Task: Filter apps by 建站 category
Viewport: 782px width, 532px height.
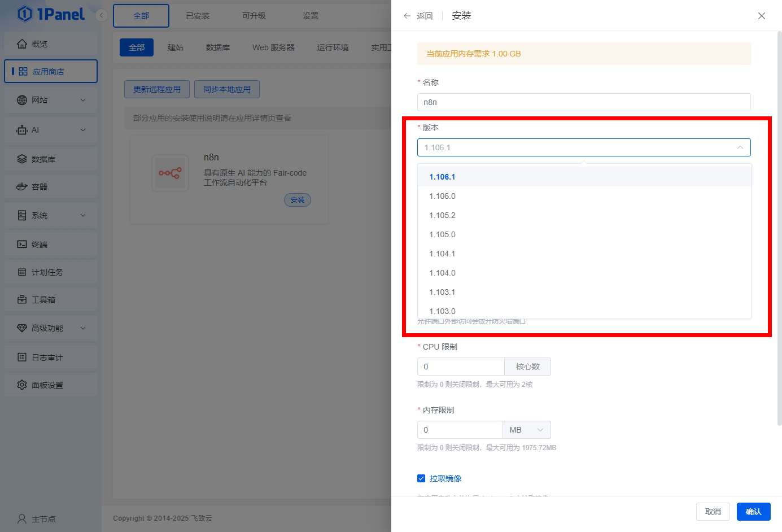Action: [176, 47]
